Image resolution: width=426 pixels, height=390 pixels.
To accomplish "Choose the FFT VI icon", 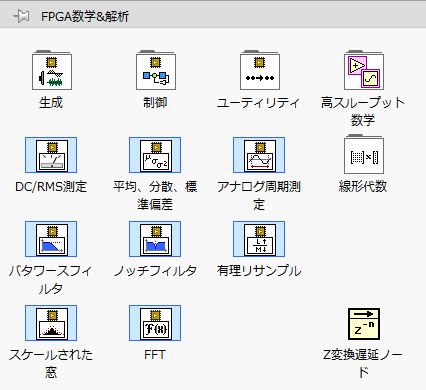I will (155, 323).
